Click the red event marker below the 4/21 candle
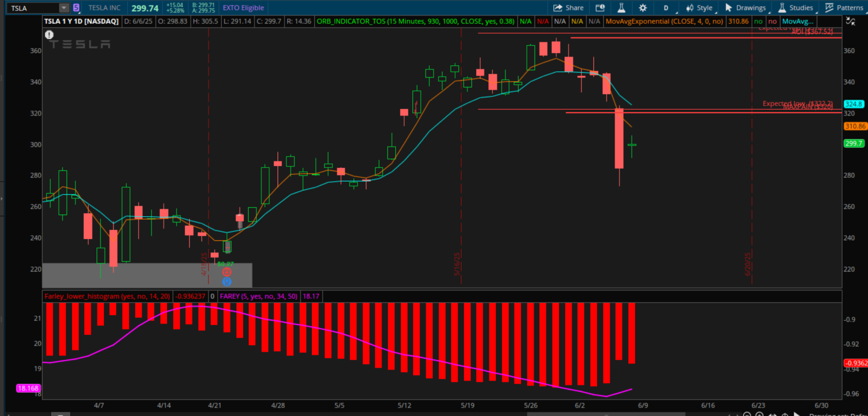This screenshot has height=416, width=868. [x=227, y=272]
